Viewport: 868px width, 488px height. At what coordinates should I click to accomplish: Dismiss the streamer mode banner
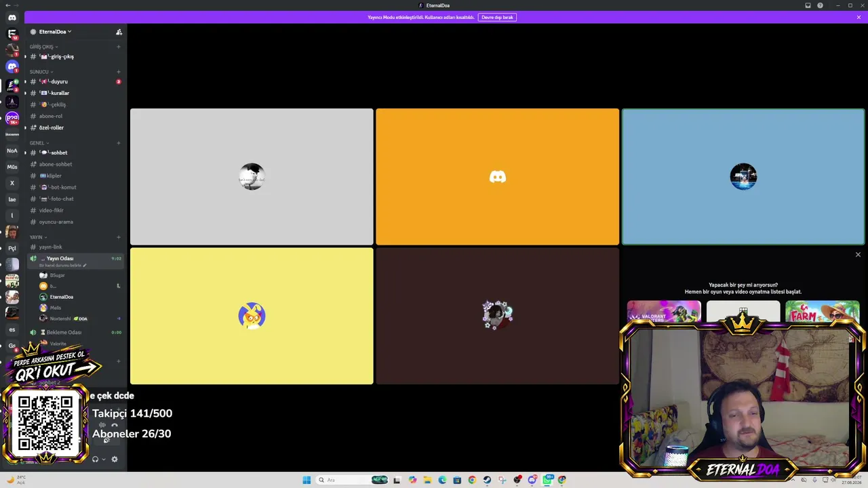tap(859, 17)
